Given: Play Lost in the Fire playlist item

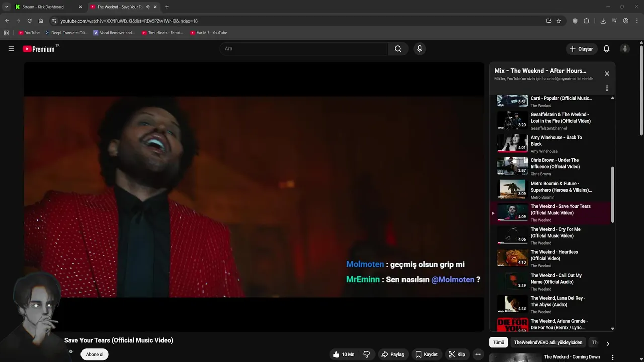Looking at the screenshot, I should pos(551,121).
